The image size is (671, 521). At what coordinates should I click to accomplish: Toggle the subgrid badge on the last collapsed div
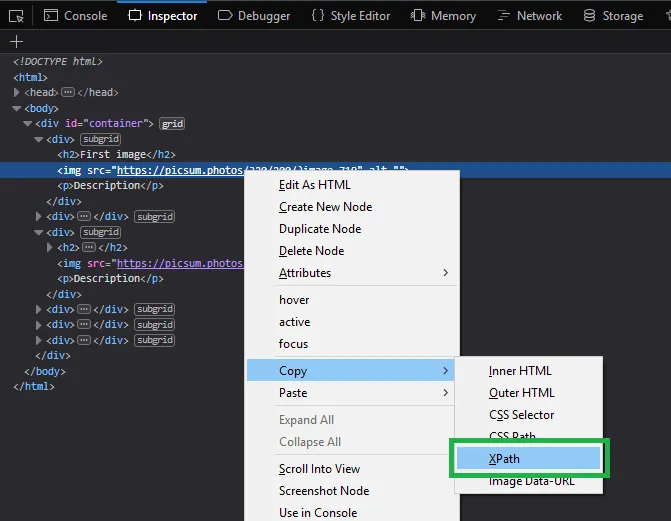click(x=155, y=340)
